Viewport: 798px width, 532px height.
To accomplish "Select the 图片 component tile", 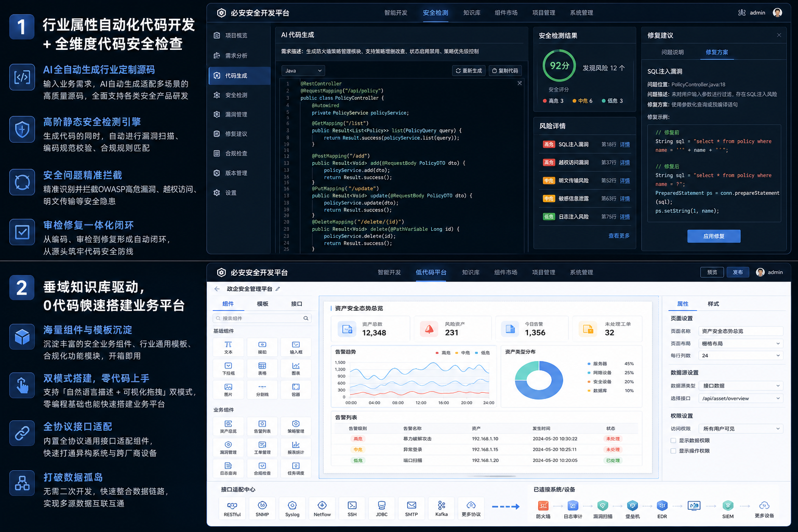I will (228, 390).
